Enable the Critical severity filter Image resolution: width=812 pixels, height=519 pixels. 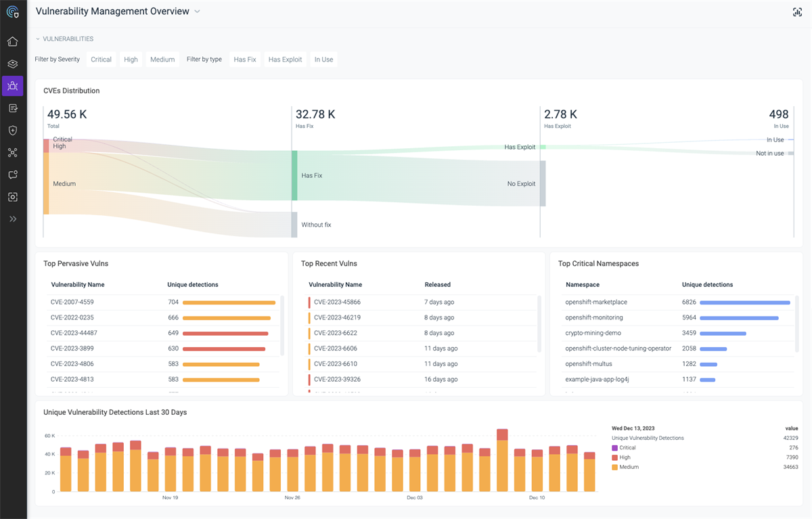tap(101, 59)
